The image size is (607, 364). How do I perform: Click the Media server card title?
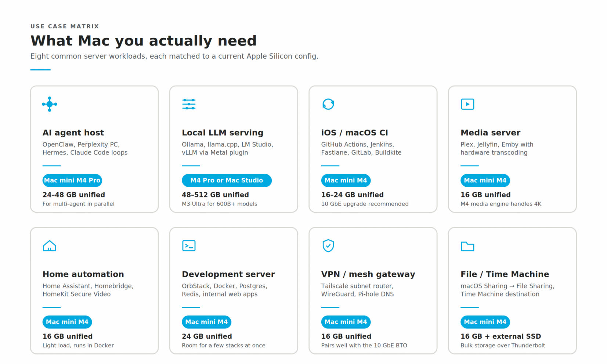tap(490, 133)
